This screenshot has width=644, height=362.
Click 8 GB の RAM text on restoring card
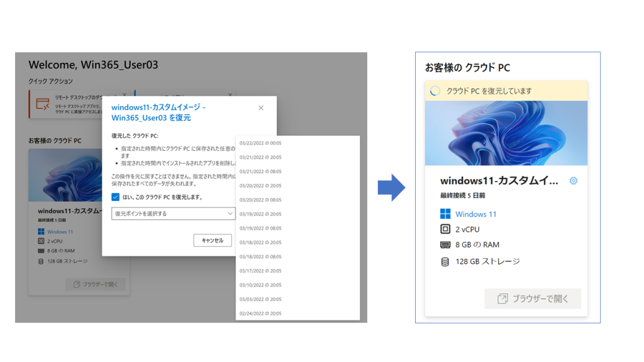click(477, 244)
